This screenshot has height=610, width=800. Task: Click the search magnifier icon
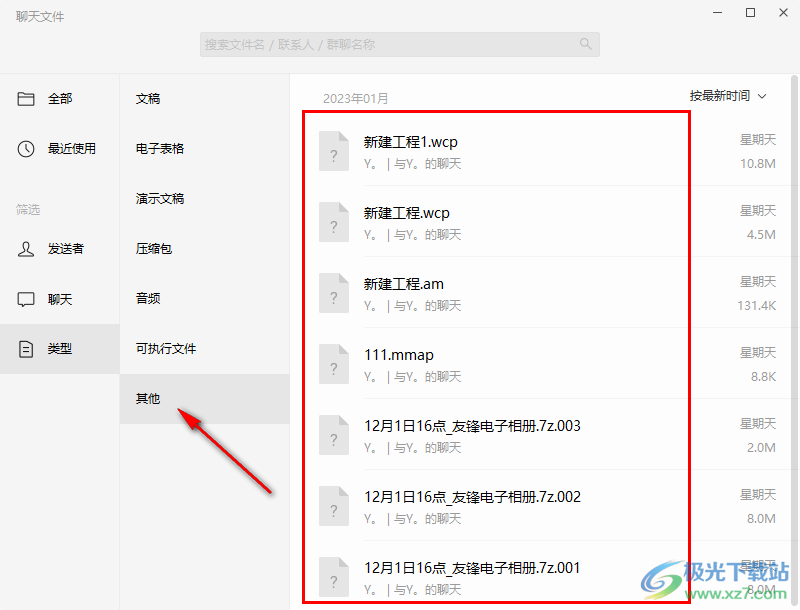coord(585,44)
